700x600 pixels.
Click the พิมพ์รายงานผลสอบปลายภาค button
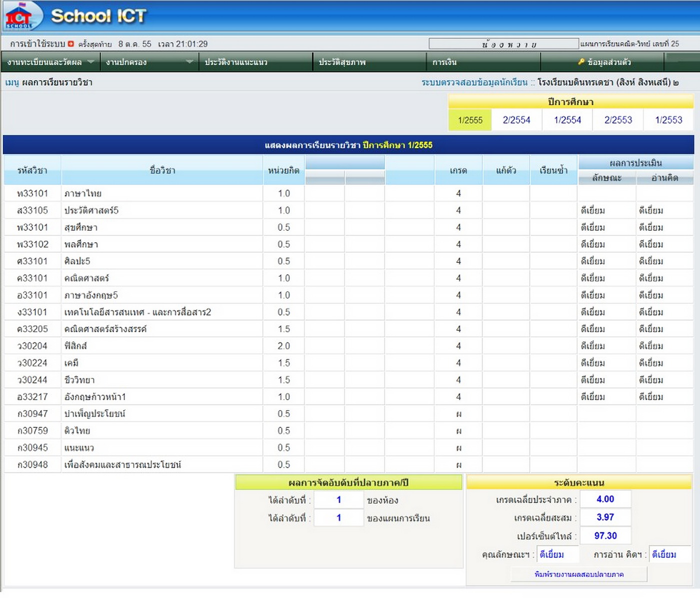click(578, 574)
